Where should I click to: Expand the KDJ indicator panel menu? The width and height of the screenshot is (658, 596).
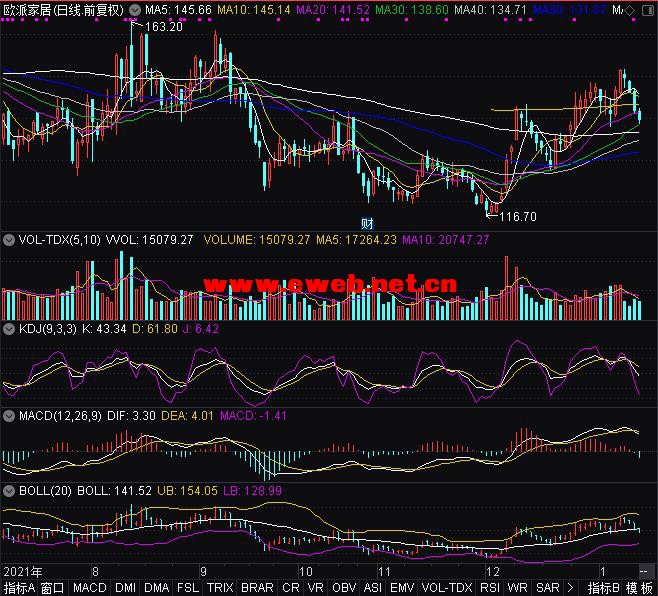(9, 328)
